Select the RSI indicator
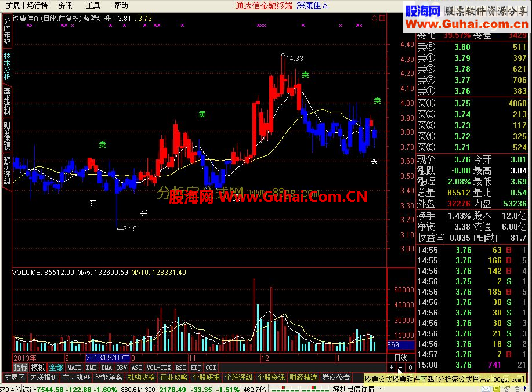This screenshot has width=532, height=392. [180, 368]
